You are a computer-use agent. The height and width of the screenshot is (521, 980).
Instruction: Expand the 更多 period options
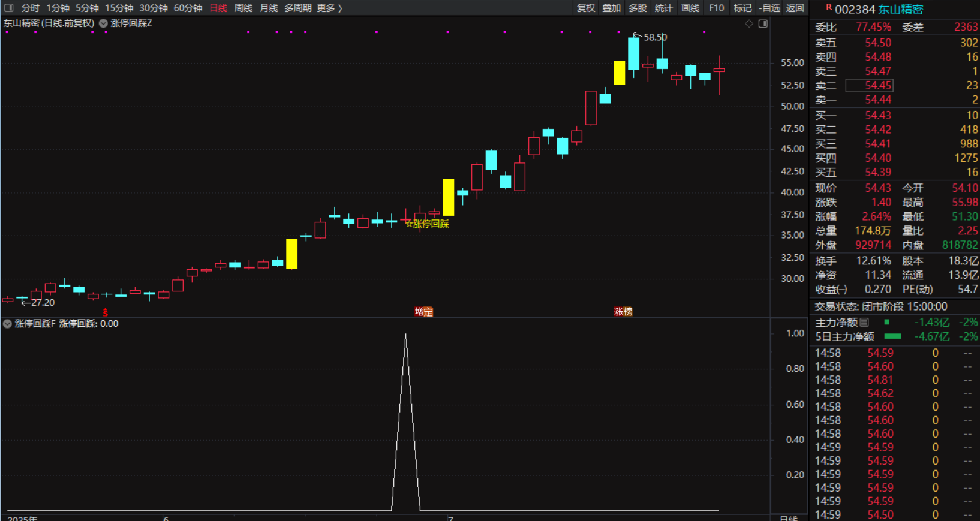coord(329,8)
